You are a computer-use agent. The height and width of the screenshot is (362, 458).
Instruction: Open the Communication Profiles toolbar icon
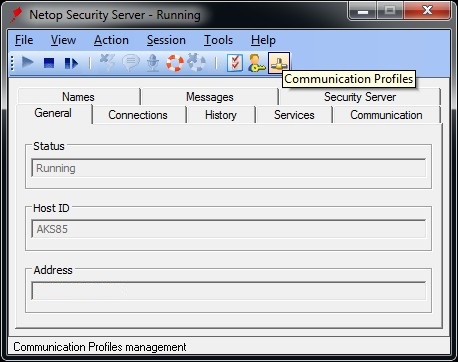[x=279, y=63]
